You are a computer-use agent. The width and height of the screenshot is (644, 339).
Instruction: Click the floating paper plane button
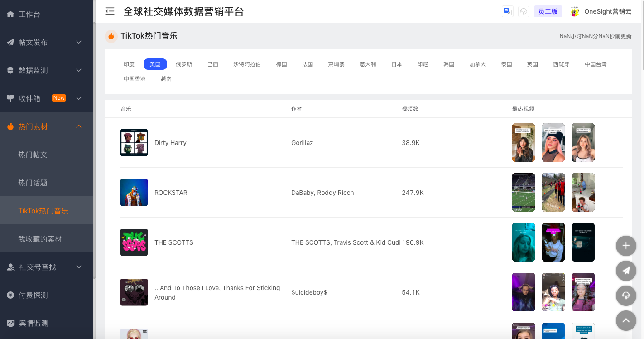(x=626, y=271)
